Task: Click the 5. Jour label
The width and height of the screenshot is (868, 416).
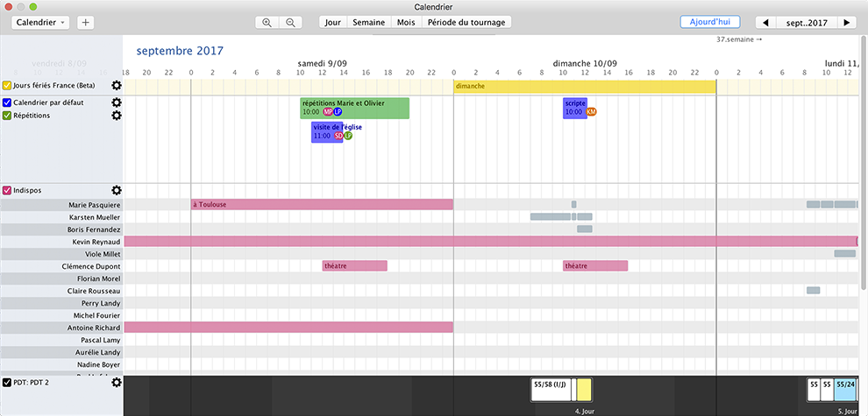Action: (x=848, y=412)
